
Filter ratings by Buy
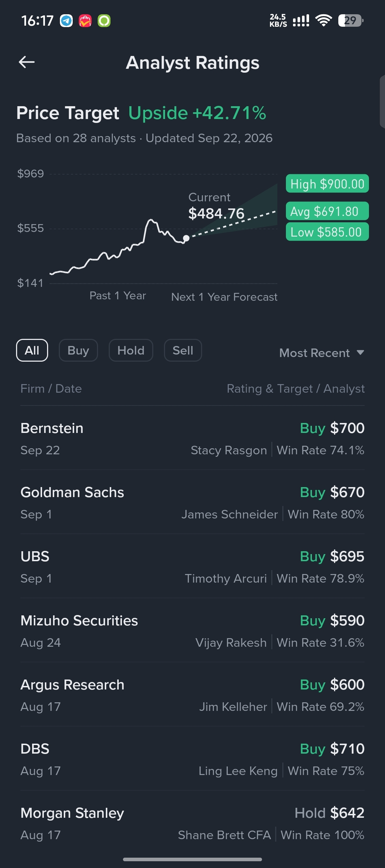coord(78,350)
